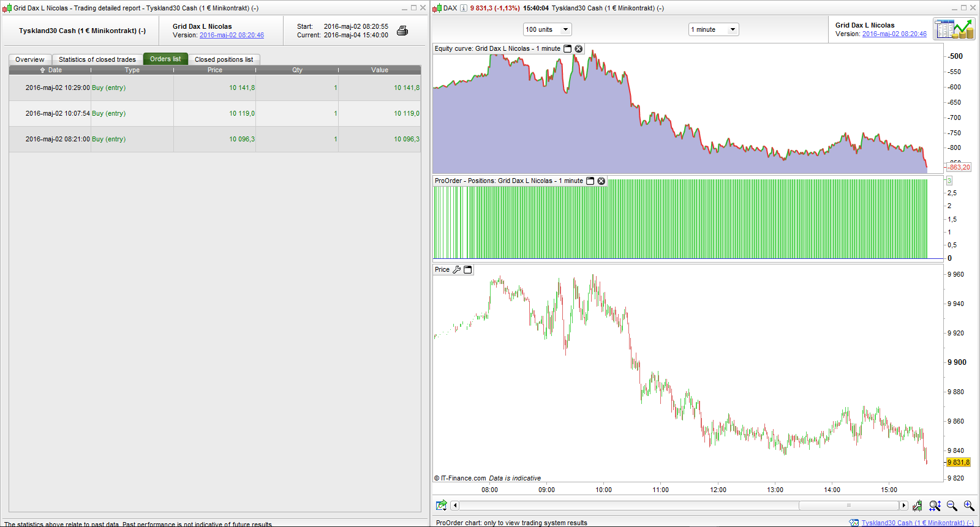Click the 15:00 time axis label

click(x=889, y=490)
